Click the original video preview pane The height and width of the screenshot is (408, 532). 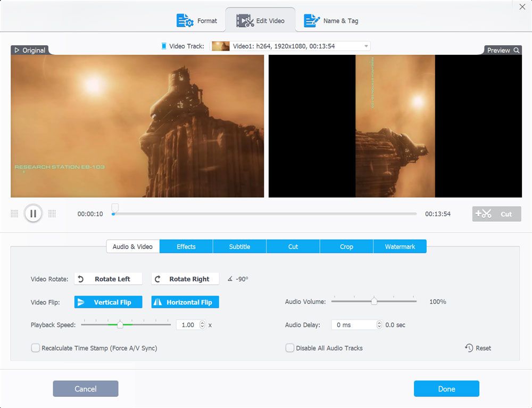click(x=137, y=126)
